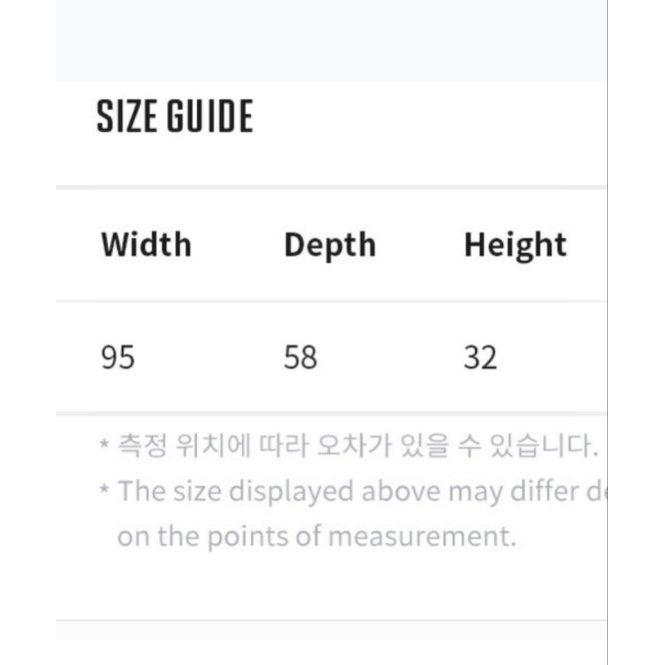665x665 pixels.
Task: Select the Width column header
Action: tap(146, 245)
